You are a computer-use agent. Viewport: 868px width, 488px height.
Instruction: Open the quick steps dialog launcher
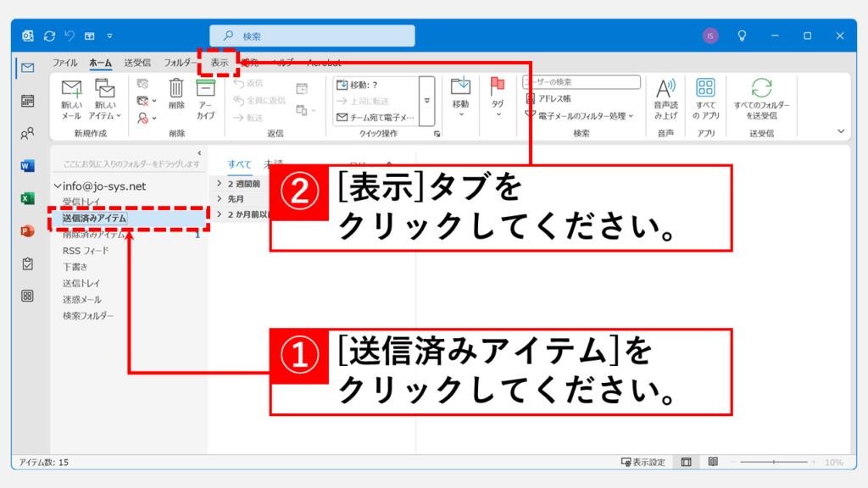click(437, 134)
